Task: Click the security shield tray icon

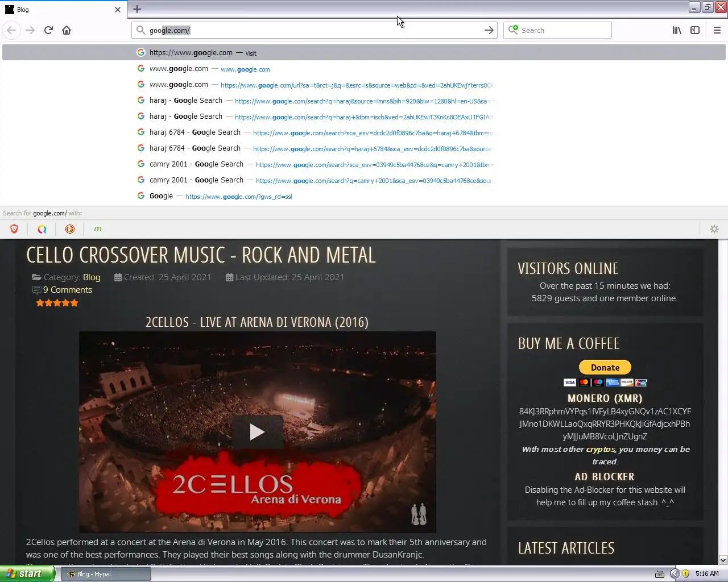Action: [x=685, y=574]
